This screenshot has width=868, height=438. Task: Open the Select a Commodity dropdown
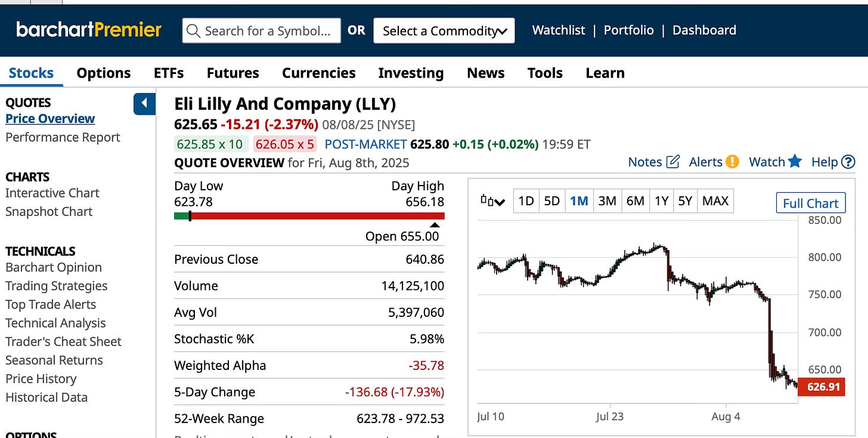pos(444,30)
